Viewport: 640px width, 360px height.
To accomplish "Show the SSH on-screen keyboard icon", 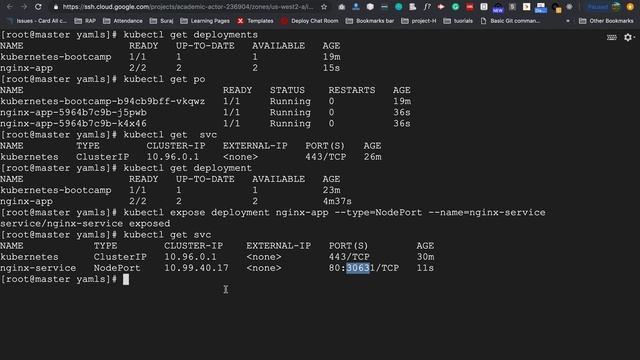I will click(611, 38).
